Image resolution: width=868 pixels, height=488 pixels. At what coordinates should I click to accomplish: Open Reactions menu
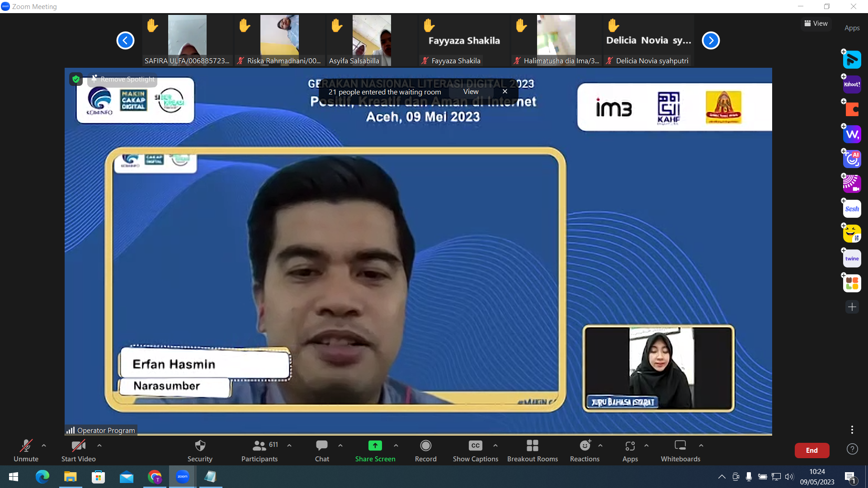click(x=585, y=450)
